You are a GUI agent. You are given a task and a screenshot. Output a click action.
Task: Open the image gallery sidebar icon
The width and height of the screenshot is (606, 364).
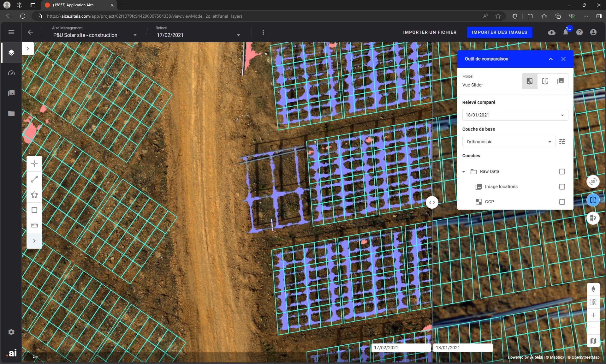[11, 93]
